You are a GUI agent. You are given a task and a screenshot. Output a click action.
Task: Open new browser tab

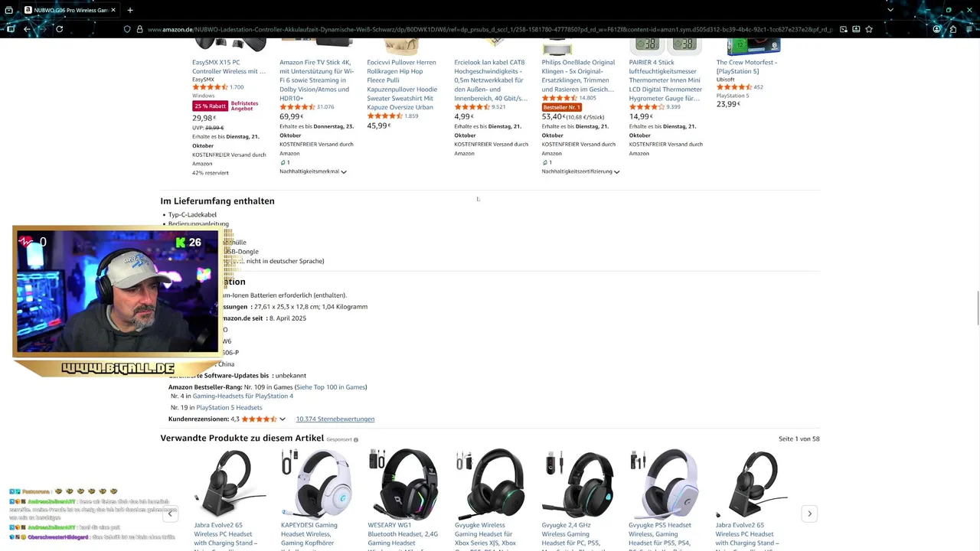pyautogui.click(x=130, y=10)
